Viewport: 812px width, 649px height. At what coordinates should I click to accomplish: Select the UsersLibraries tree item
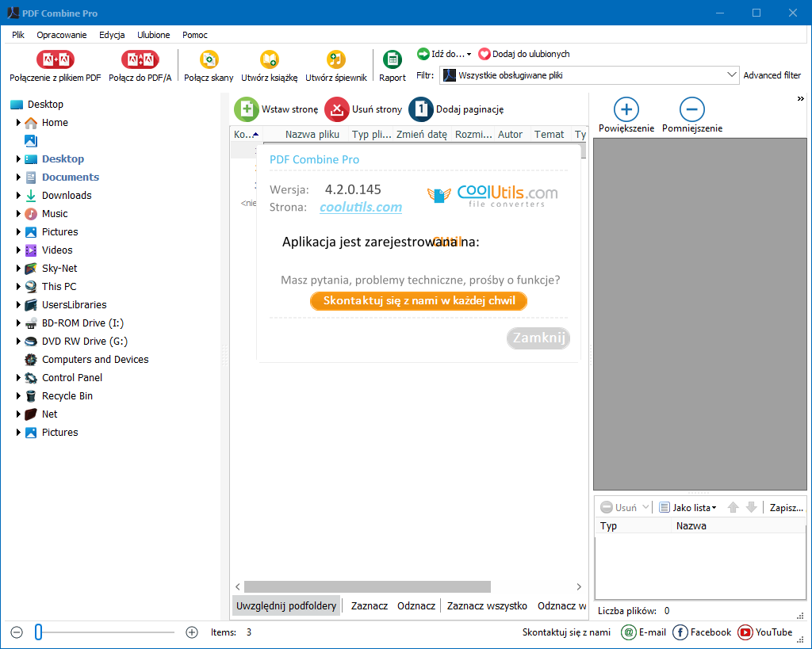click(x=74, y=304)
